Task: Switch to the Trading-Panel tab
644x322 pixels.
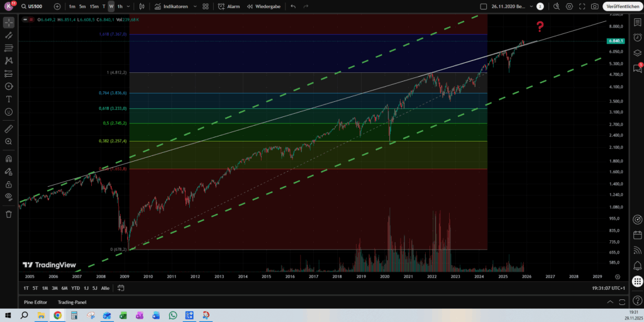Action: [x=71, y=302]
